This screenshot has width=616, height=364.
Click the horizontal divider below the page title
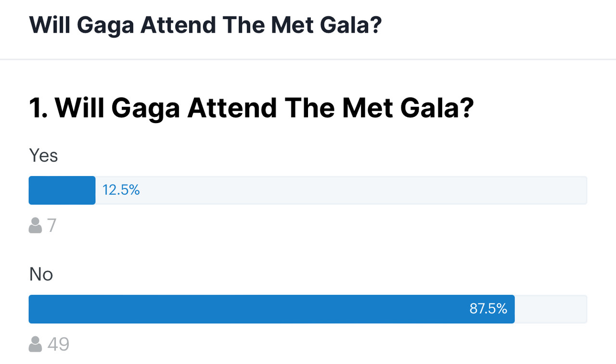[x=308, y=60]
